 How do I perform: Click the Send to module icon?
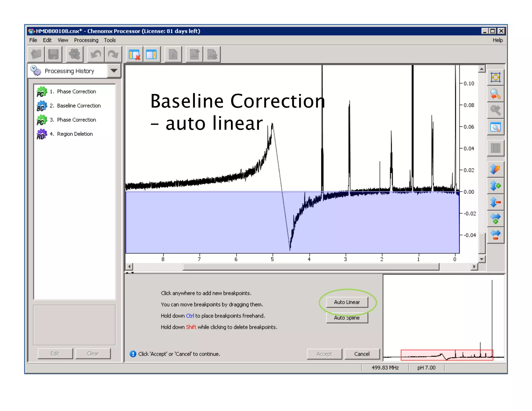coord(75,55)
